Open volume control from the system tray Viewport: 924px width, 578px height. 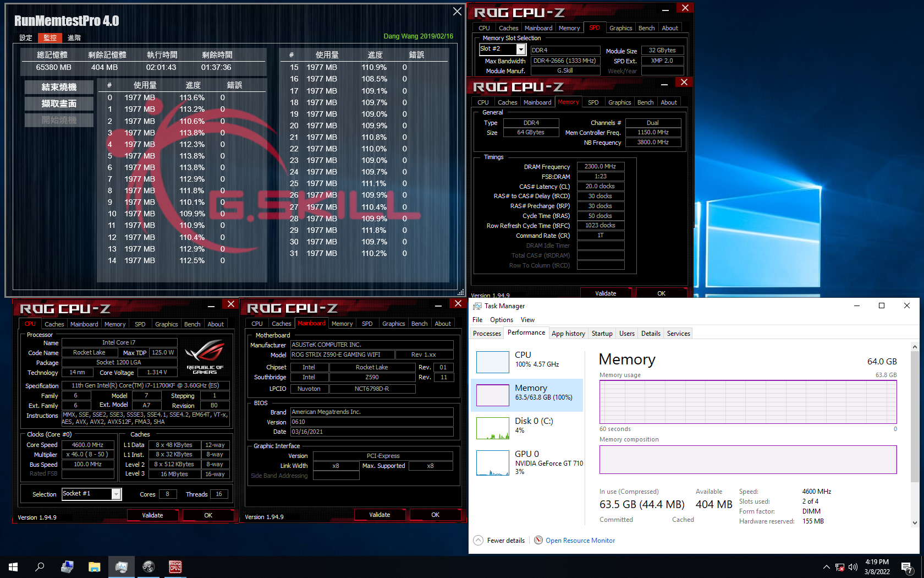click(x=853, y=567)
